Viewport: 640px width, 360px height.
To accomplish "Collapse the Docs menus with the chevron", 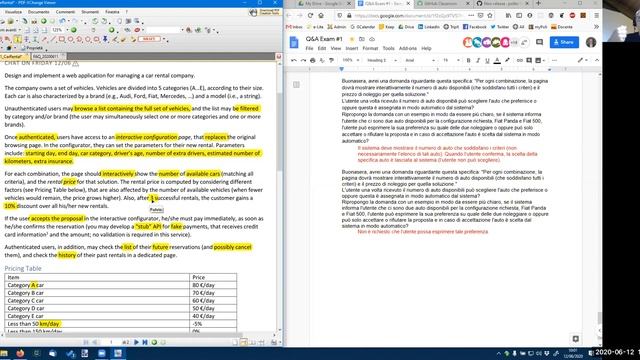I will tap(596, 60).
